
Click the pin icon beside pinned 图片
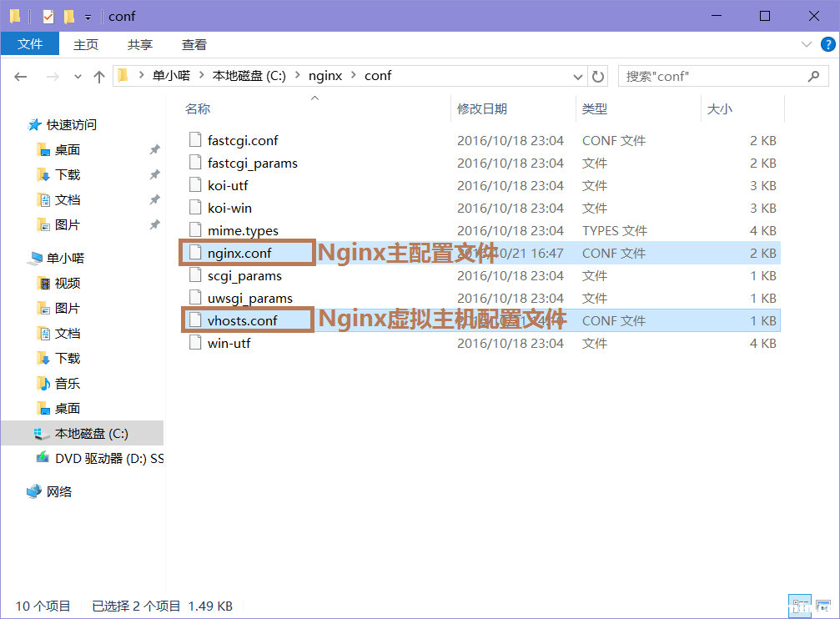coord(155,225)
